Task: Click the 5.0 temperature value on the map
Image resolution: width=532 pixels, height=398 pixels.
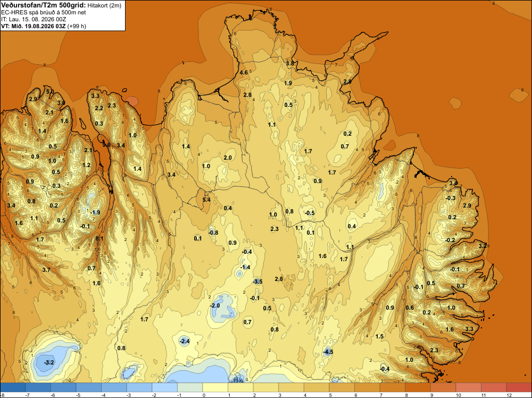Action: (x=50, y=92)
